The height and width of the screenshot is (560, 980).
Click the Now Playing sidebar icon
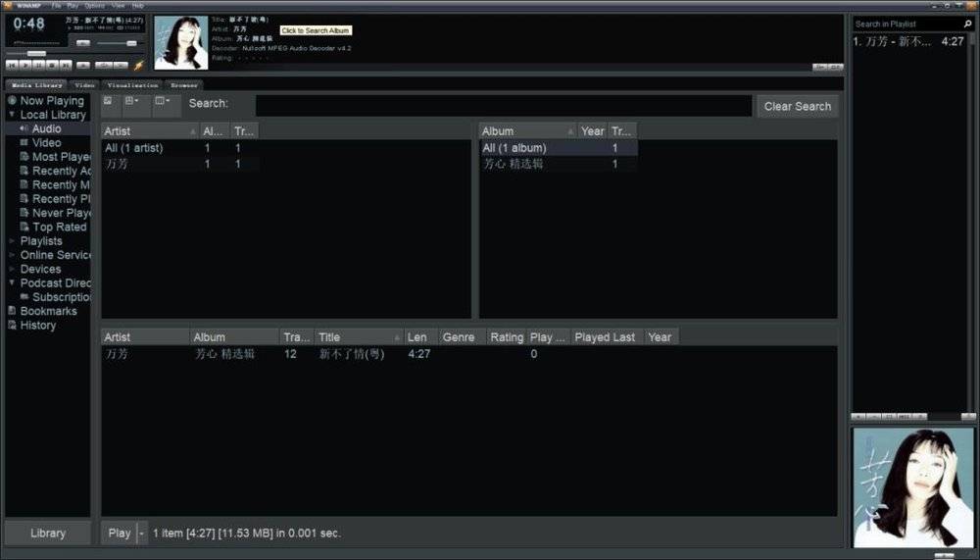pyautogui.click(x=12, y=100)
